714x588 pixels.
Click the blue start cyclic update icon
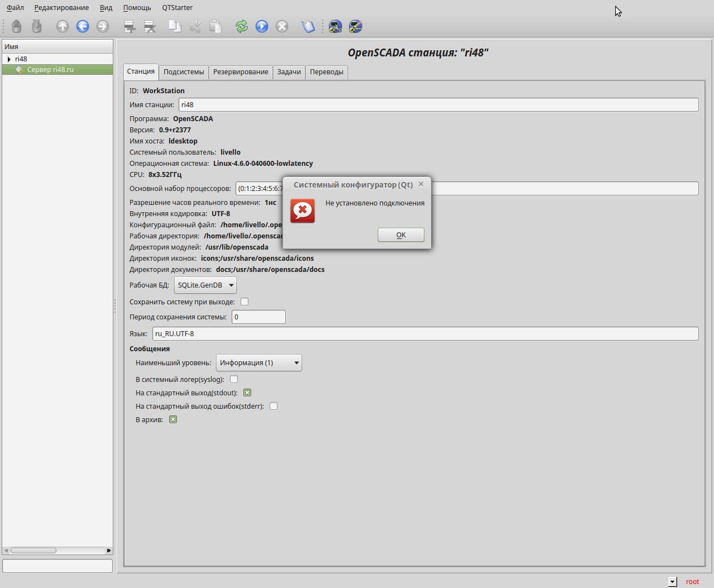pyautogui.click(x=262, y=26)
